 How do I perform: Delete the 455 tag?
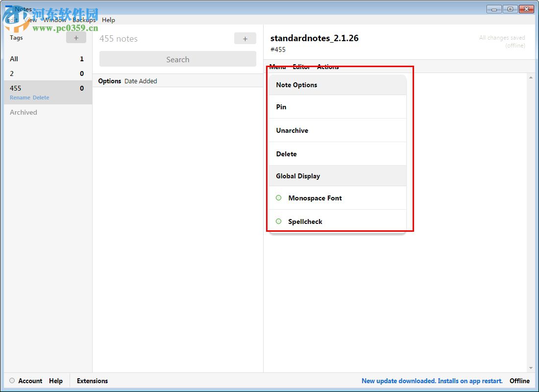pyautogui.click(x=41, y=98)
